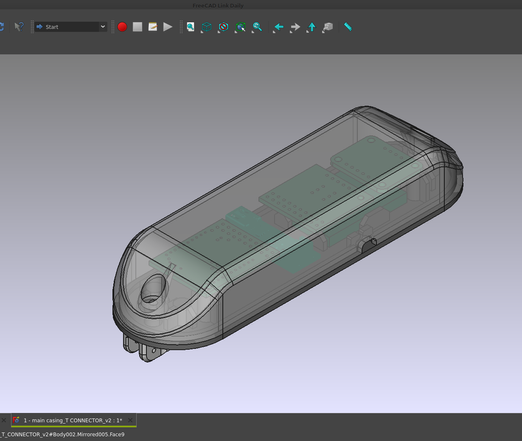Go back with the cyan left arrow
The width and height of the screenshot is (522, 441).
pyautogui.click(x=278, y=27)
